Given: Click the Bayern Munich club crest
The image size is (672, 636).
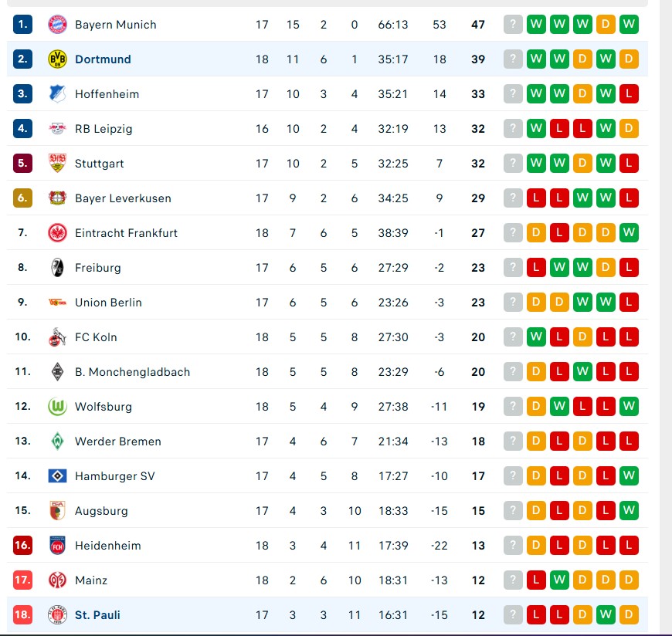Looking at the screenshot, I should coord(57,25).
